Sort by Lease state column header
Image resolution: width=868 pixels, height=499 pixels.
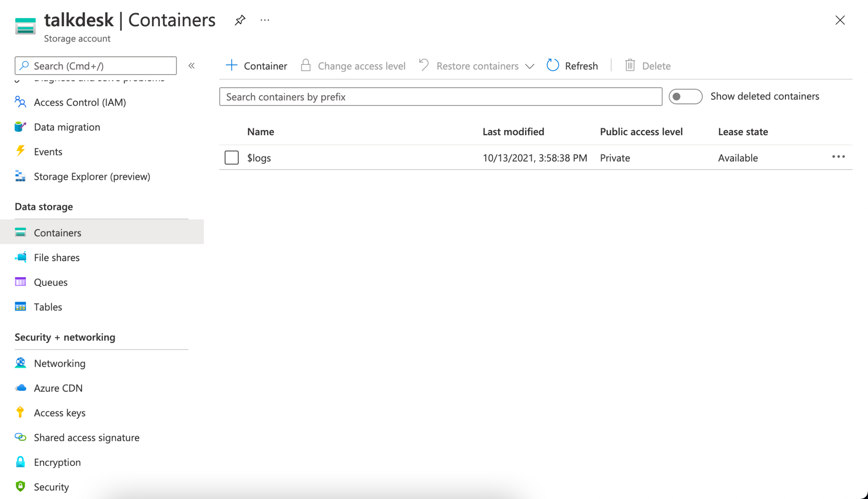click(743, 132)
